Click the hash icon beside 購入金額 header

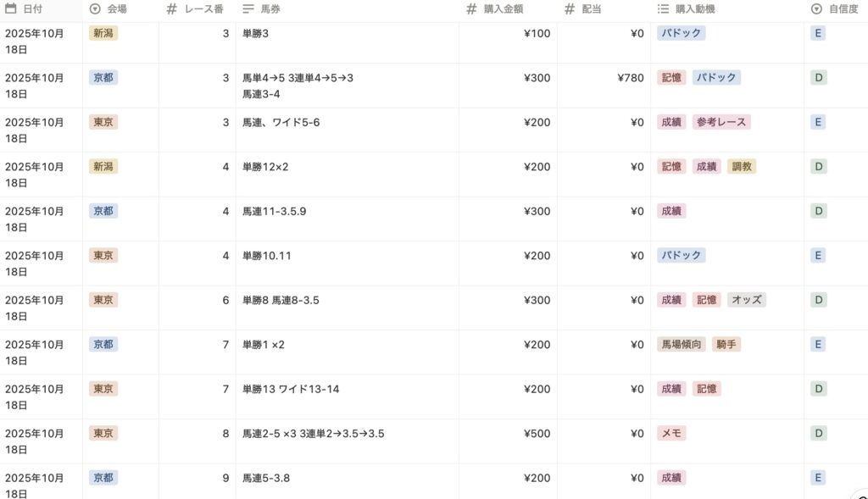click(x=472, y=8)
